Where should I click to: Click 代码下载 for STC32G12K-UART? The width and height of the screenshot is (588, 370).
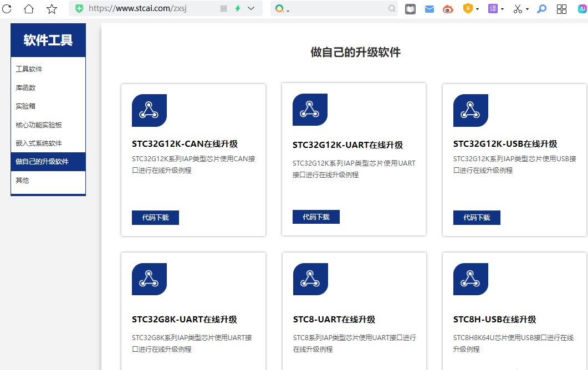tap(316, 217)
